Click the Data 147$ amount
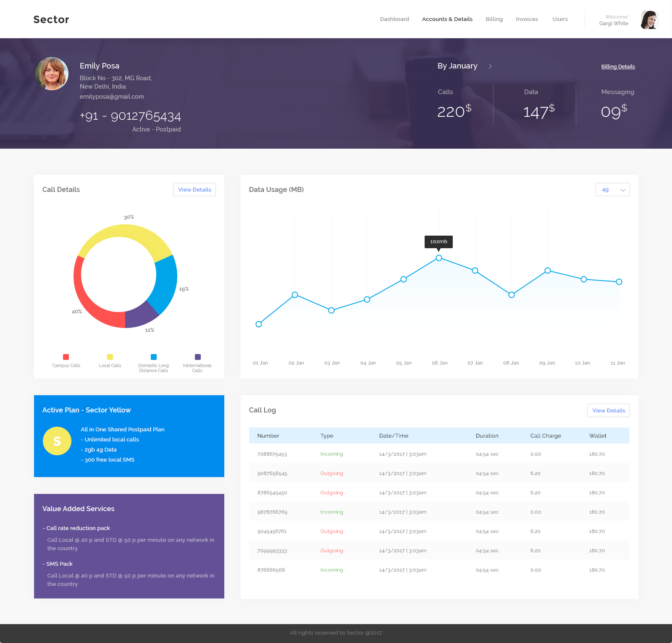The height and width of the screenshot is (643, 672). pyautogui.click(x=539, y=111)
